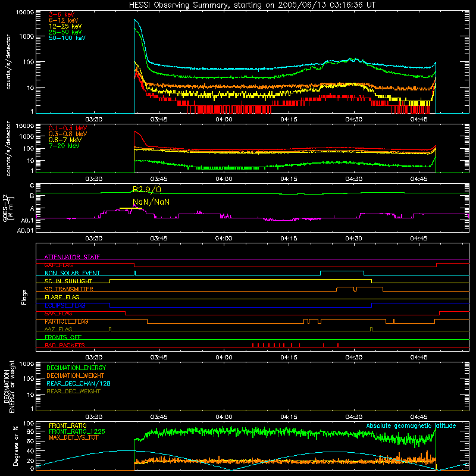Click the HESSI Observing Summary title text
The width and height of the screenshot is (476, 476).
(252, 5)
